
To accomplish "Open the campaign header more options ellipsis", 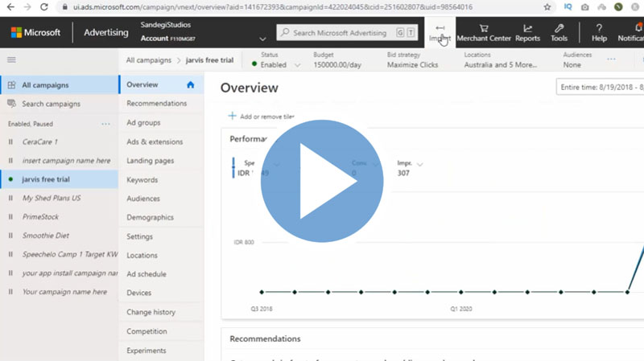I will pyautogui.click(x=611, y=59).
